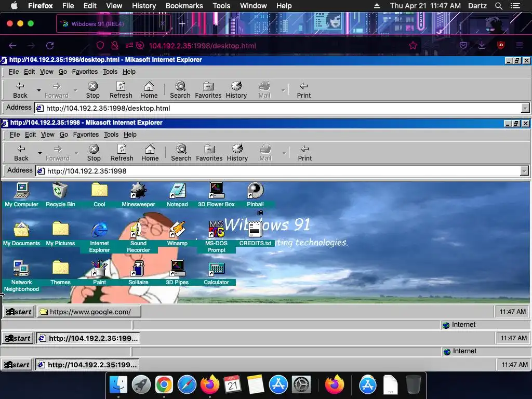Open Chrome from the Dock
This screenshot has width=532, height=399.
coord(164,385)
